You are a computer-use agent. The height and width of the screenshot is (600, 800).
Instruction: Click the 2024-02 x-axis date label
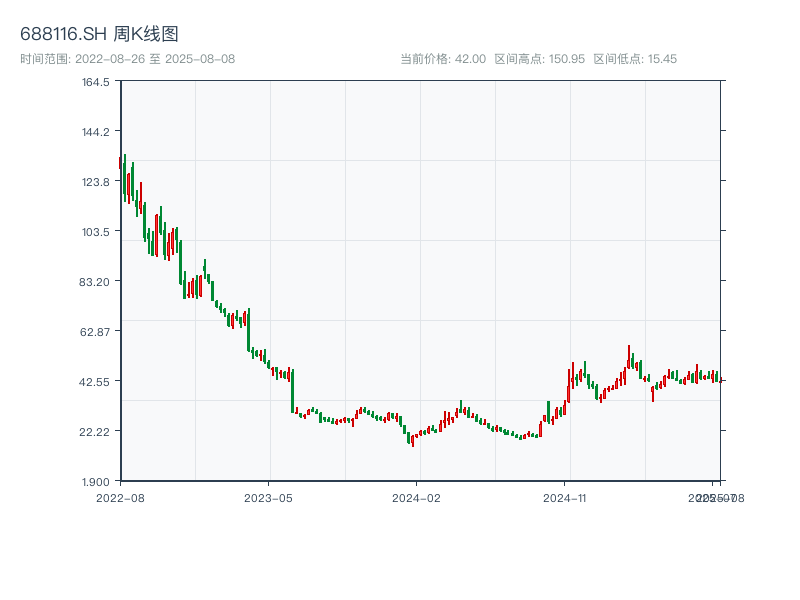point(417,497)
